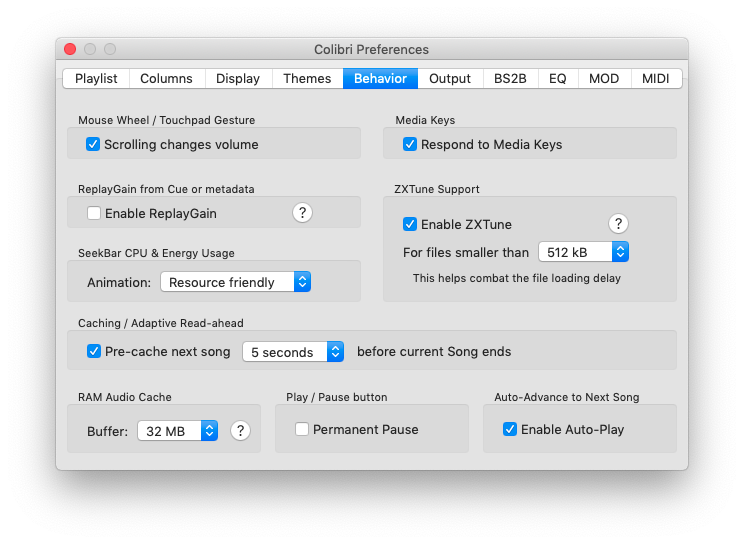Click the 'Animation:' label

[x=119, y=282]
